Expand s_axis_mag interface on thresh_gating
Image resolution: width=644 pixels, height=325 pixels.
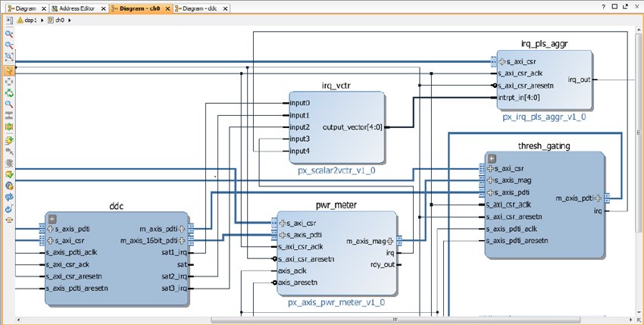(x=490, y=180)
